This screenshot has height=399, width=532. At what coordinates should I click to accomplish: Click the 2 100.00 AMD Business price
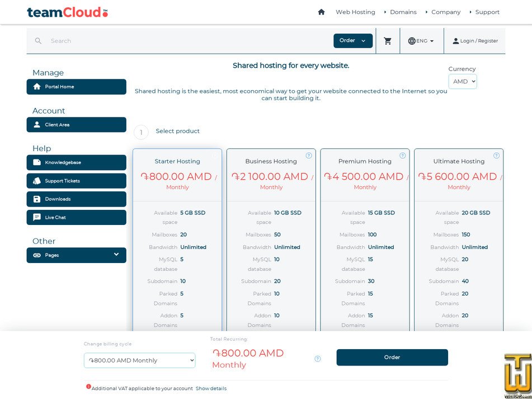coord(270,176)
